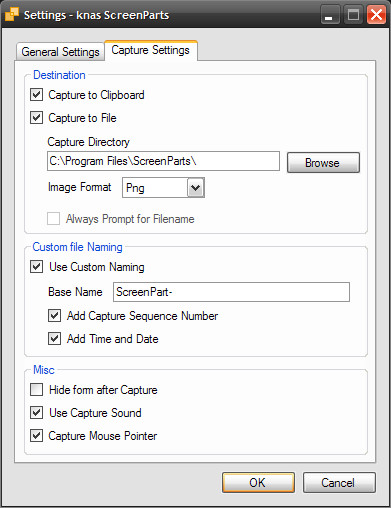Cancel the settings dialog
This screenshot has height=508, width=391.
339,482
